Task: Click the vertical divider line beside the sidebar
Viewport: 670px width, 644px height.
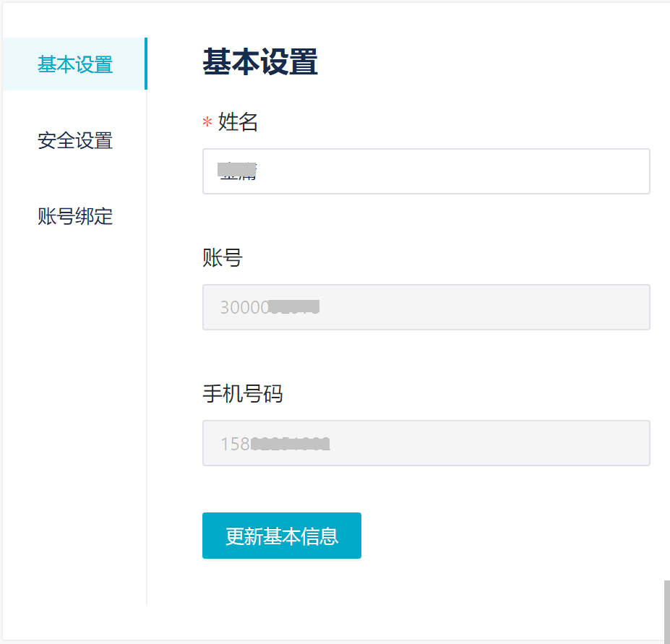Action: (147, 361)
